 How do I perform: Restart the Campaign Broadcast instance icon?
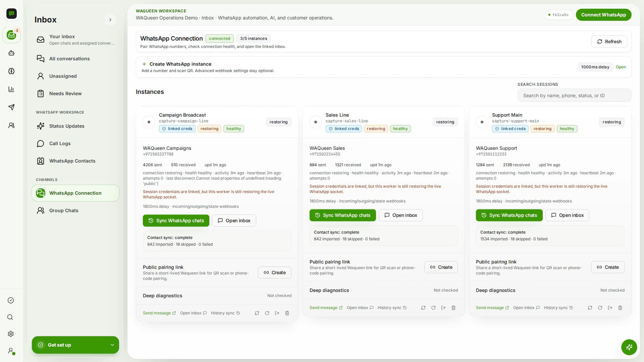(267, 313)
